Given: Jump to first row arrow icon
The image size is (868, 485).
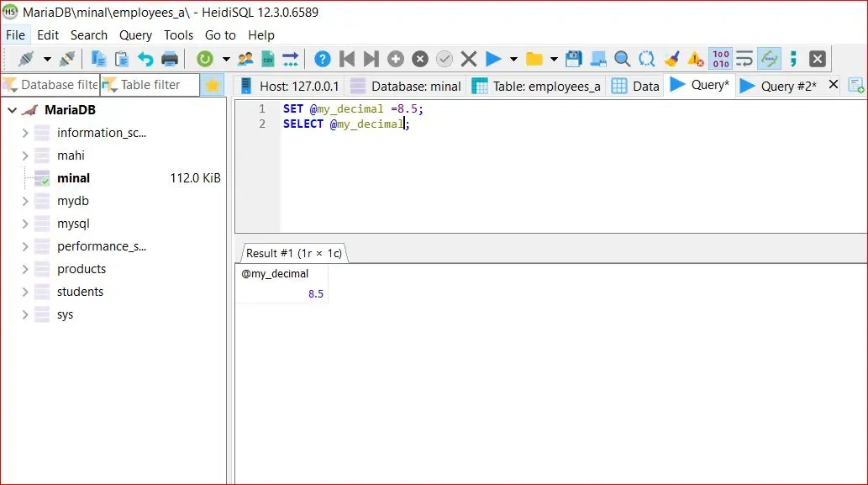Looking at the screenshot, I should (x=347, y=59).
